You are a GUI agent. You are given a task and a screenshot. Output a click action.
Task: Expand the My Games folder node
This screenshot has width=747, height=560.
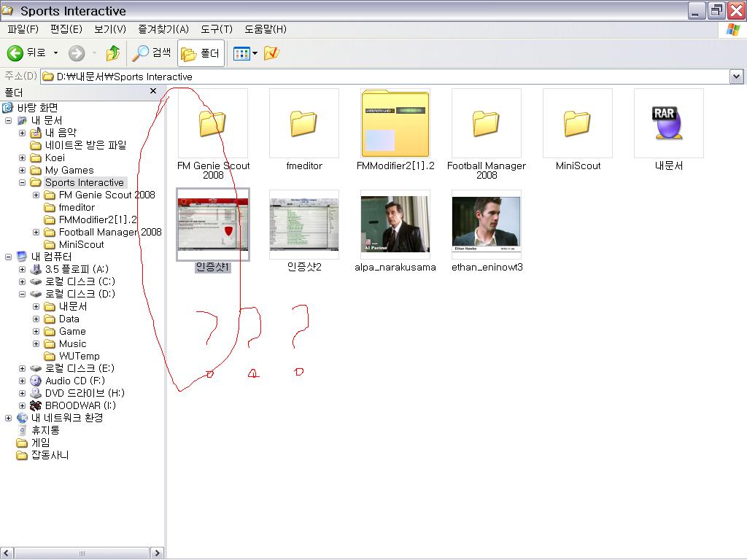tap(22, 170)
